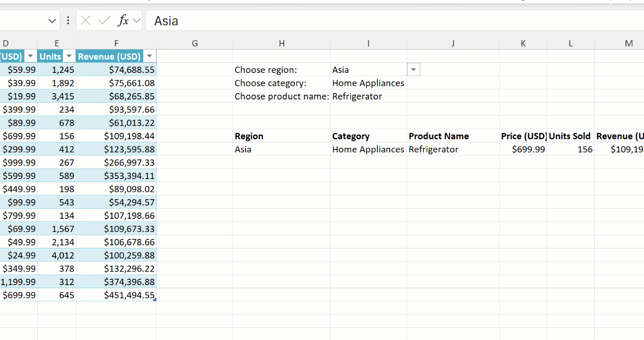The image size is (644, 340).
Task: Open the chevron dropdown next to fx
Action: tap(136, 21)
